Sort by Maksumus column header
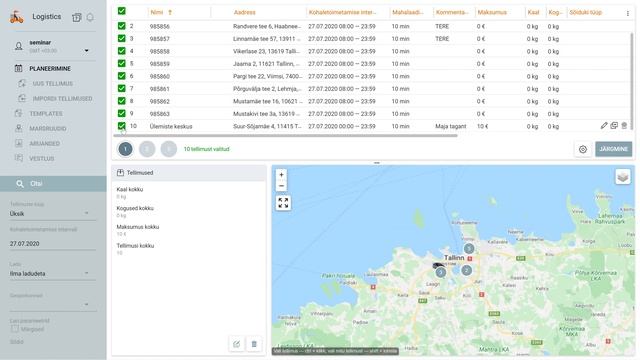Screen dimensions: 640x360 (x=492, y=12)
